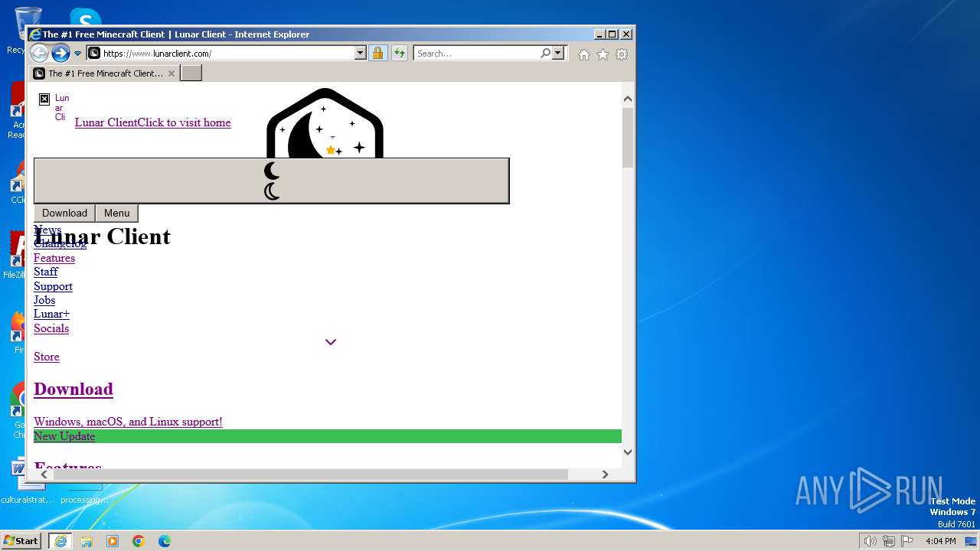Viewport: 980px width, 551px height.
Task: Open the security report lock icon
Action: coord(377,54)
